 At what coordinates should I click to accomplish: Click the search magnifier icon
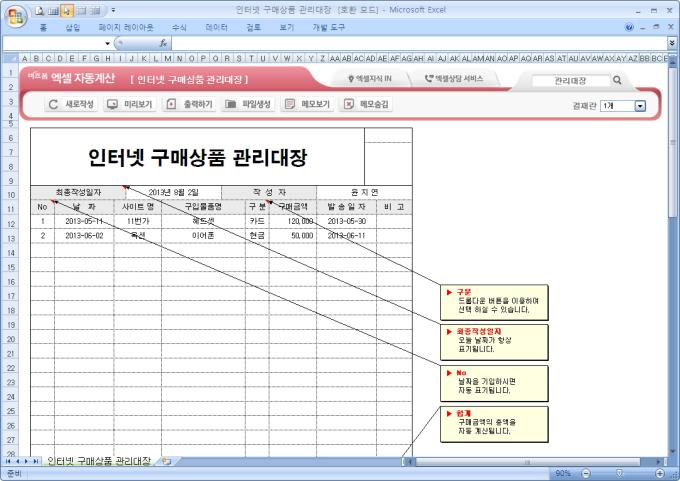(617, 80)
